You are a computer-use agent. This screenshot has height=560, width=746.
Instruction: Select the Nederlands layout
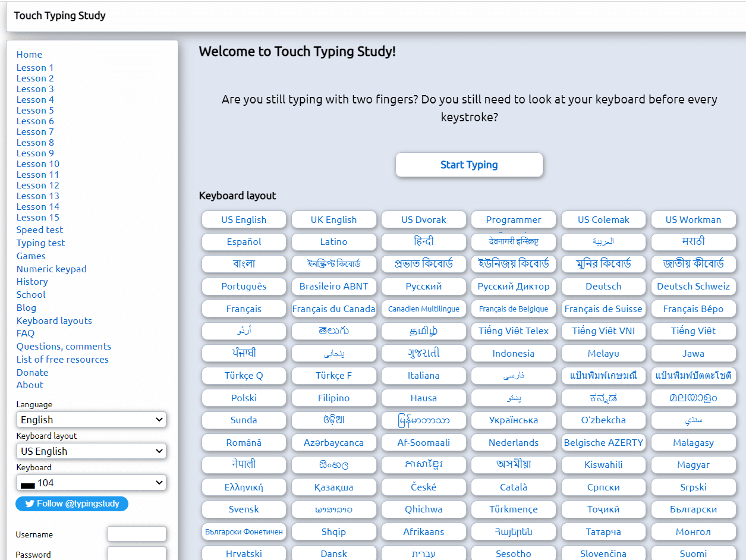pyautogui.click(x=514, y=442)
